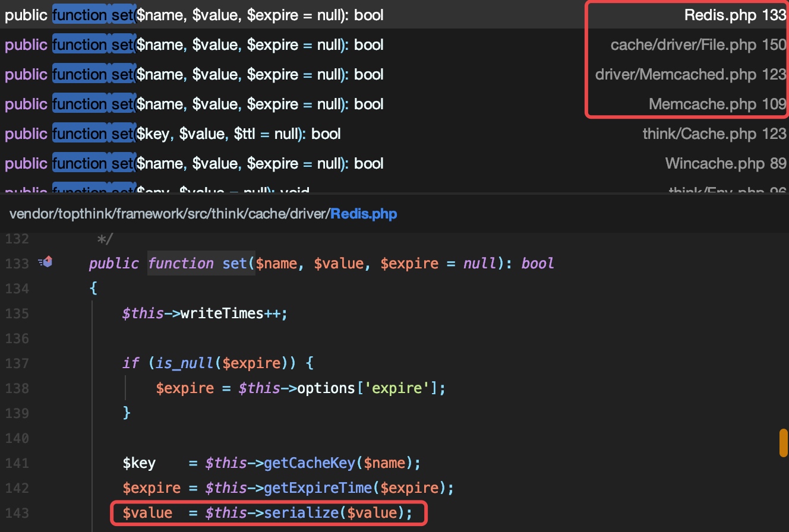
Task: Click line number 137 in the gutter
Action: click(17, 363)
